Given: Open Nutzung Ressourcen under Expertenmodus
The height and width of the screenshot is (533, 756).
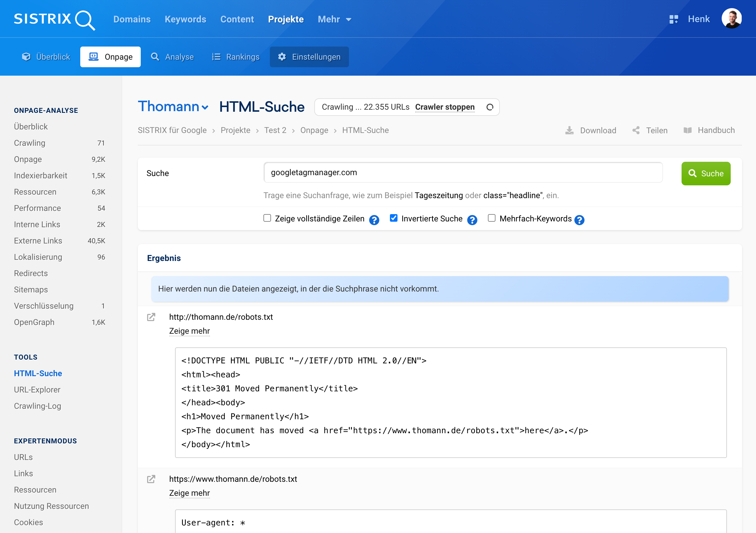Looking at the screenshot, I should [51, 506].
